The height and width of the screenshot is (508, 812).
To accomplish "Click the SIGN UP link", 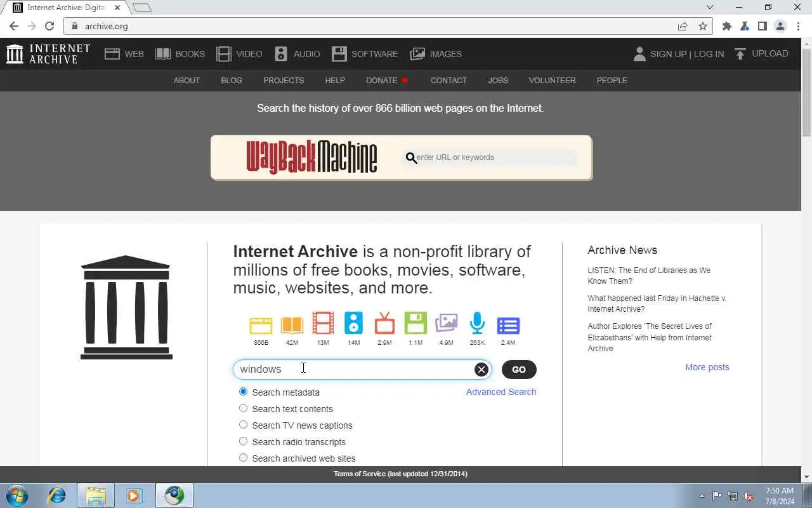I will 668,54.
